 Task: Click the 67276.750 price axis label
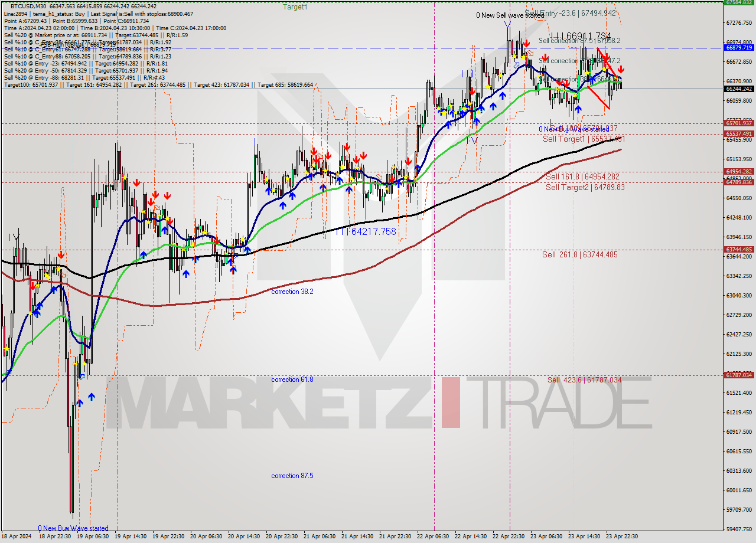click(x=738, y=22)
